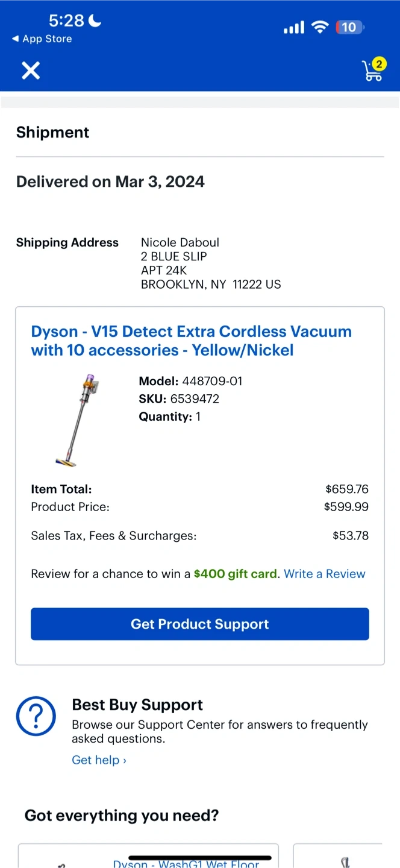Tap the yellow cart badge showing 2
Screen dimensions: 400x868
point(379,64)
